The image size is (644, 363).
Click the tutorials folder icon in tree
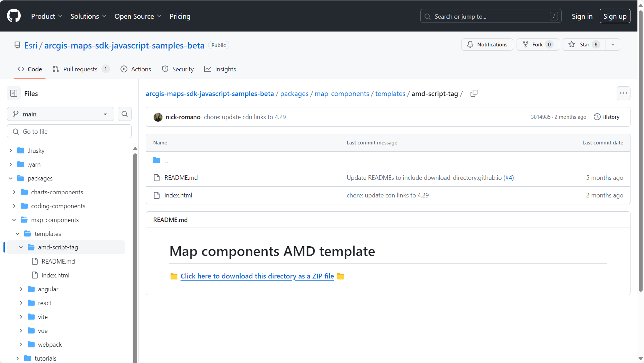click(28, 358)
